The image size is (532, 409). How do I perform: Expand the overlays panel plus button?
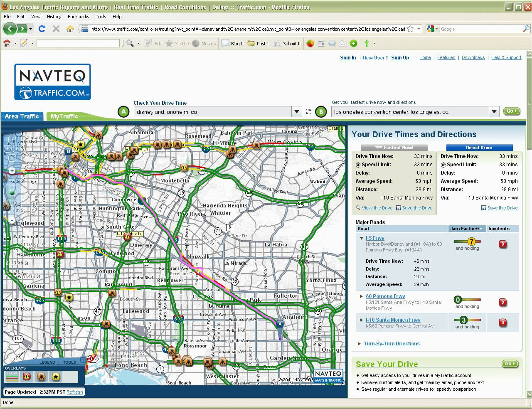click(83, 360)
